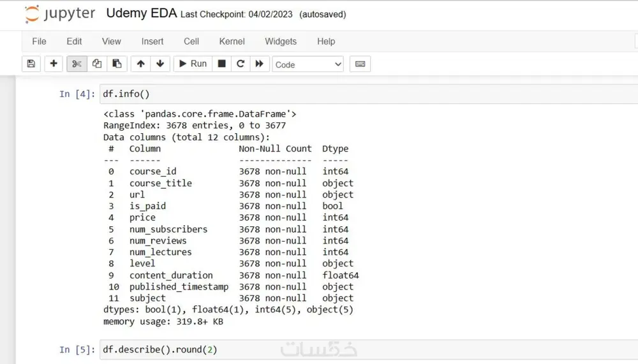The width and height of the screenshot is (638, 364).
Task: Click the float64 dtype value
Action: 341,275
